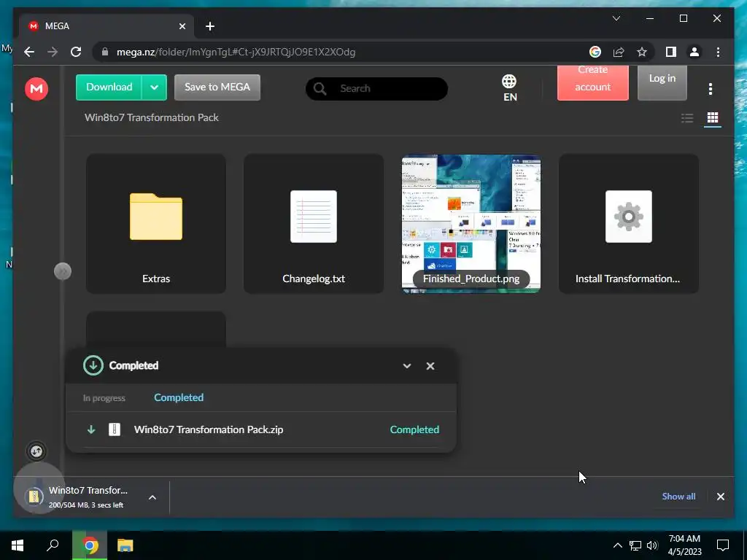This screenshot has height=560, width=747.
Task: Click Win8to7 Transformation Pack folder title
Action: point(152,117)
